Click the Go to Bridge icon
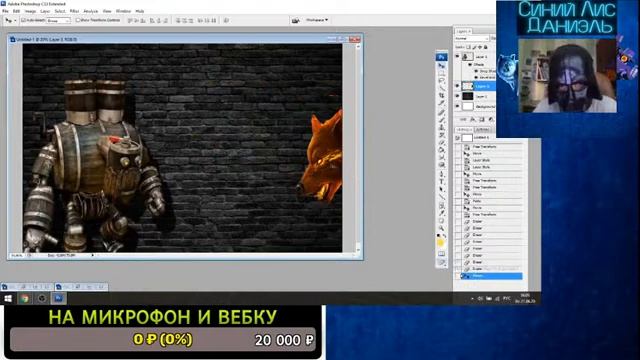 (x=296, y=20)
